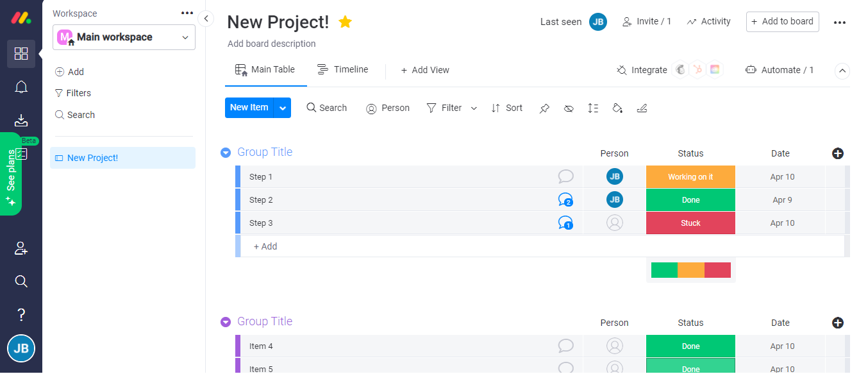The image size is (868, 374).
Task: Open conditional coloring with the paint bucket icon
Action: (x=617, y=108)
